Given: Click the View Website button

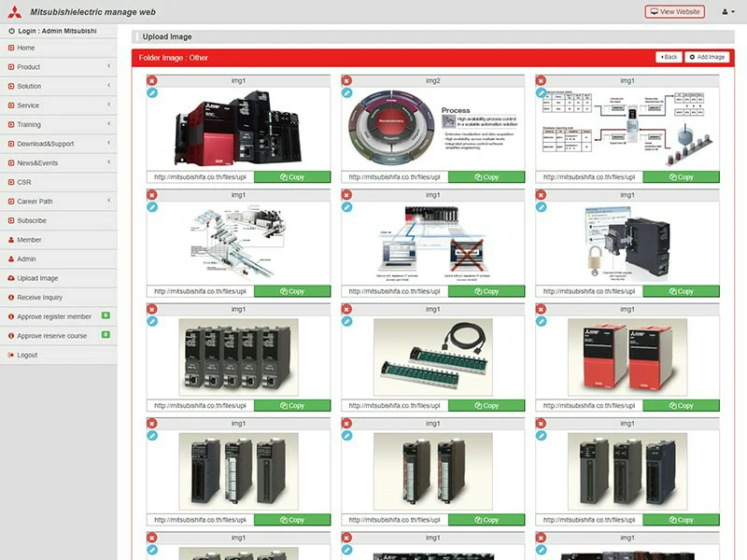Looking at the screenshot, I should pyautogui.click(x=675, y=12).
